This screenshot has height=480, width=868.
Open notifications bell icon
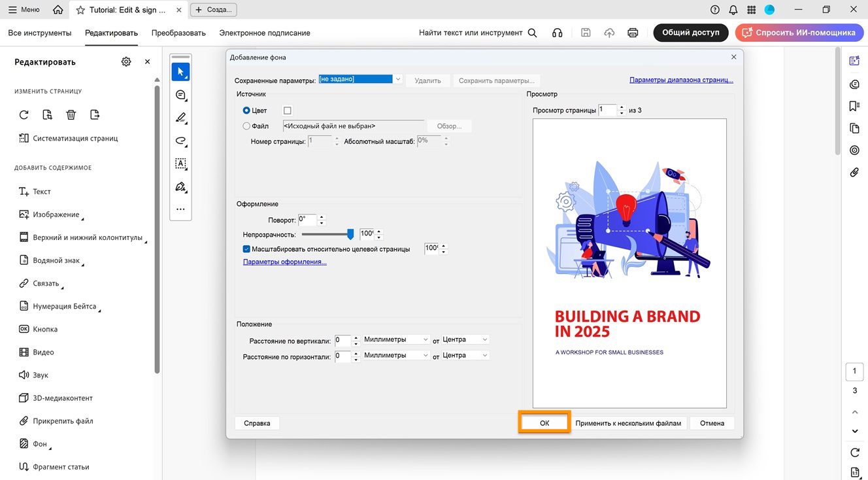(733, 10)
